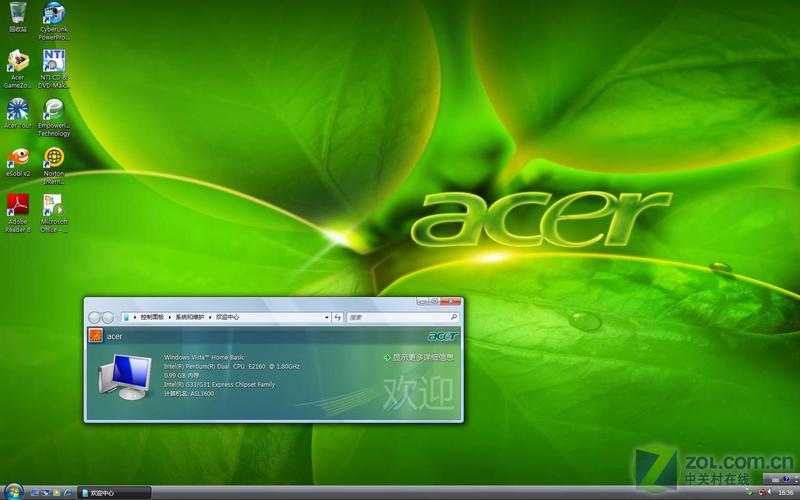The image size is (800, 500).
Task: Click the '计算机名: ASL3600' text
Action: [189, 393]
